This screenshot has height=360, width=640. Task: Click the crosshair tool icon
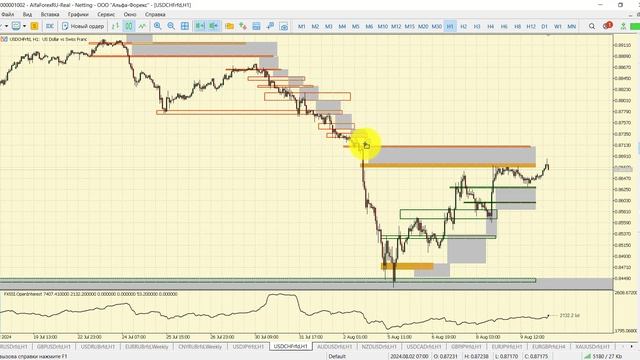270,26
